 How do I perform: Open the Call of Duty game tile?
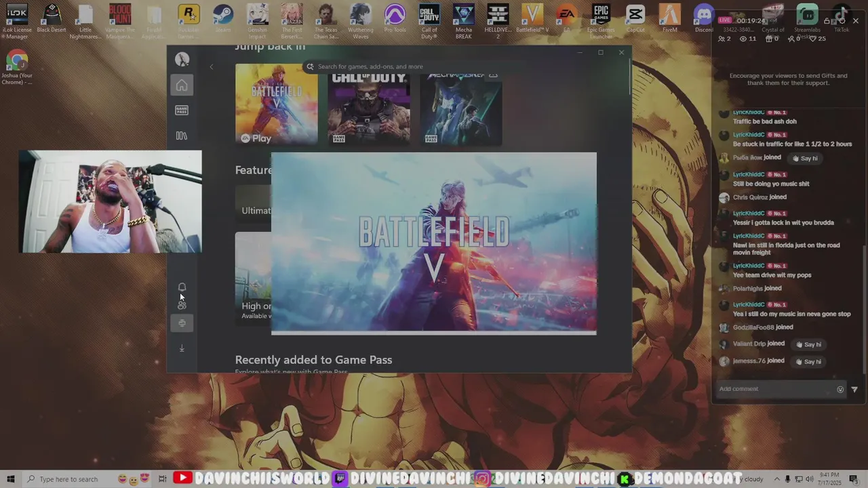pos(369,108)
